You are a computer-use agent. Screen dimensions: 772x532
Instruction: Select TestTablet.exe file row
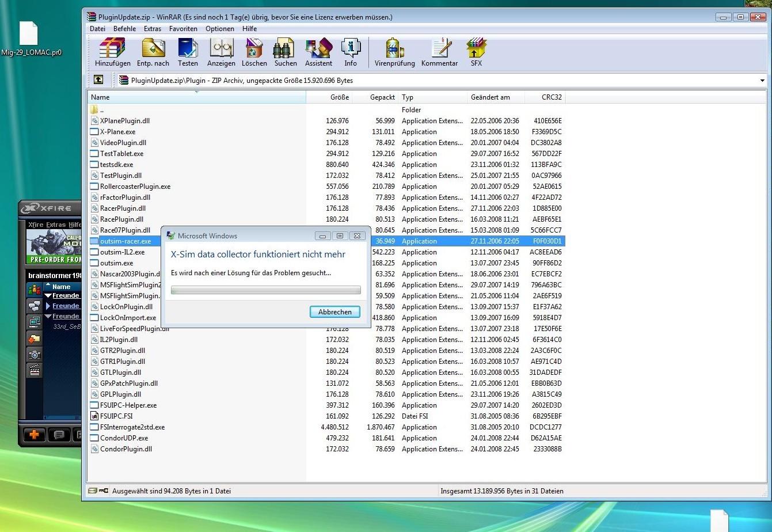coord(326,154)
